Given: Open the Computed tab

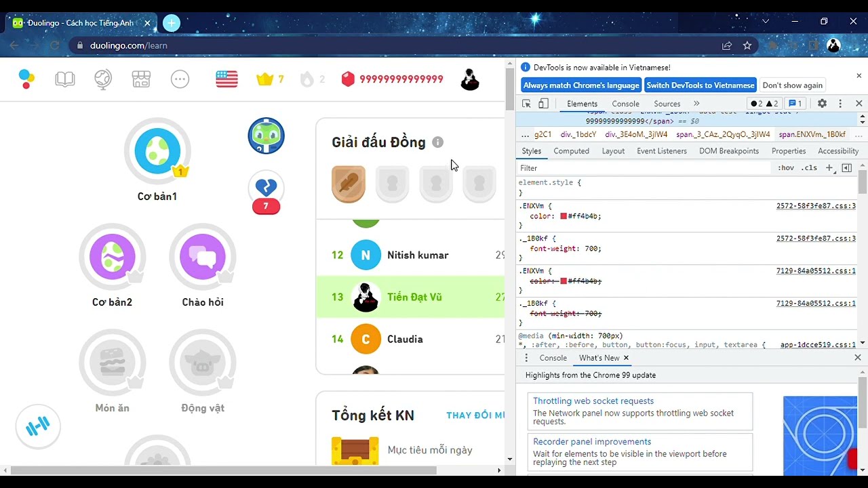Looking at the screenshot, I should click(571, 151).
